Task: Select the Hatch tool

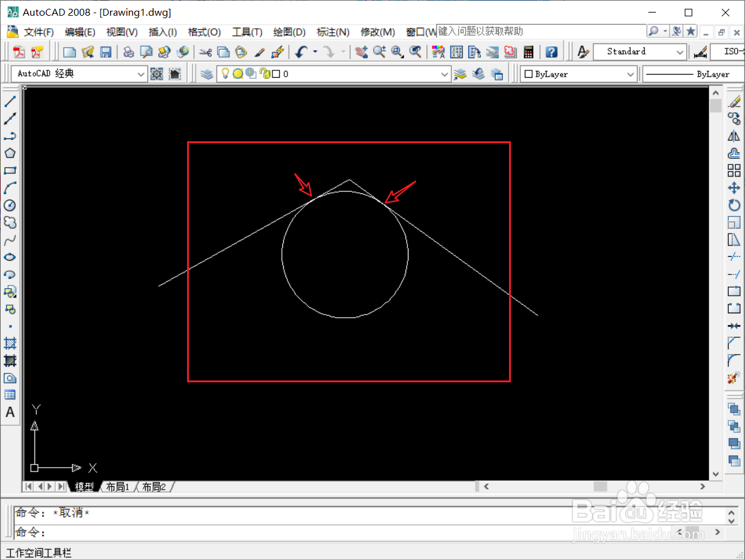Action: point(10,343)
